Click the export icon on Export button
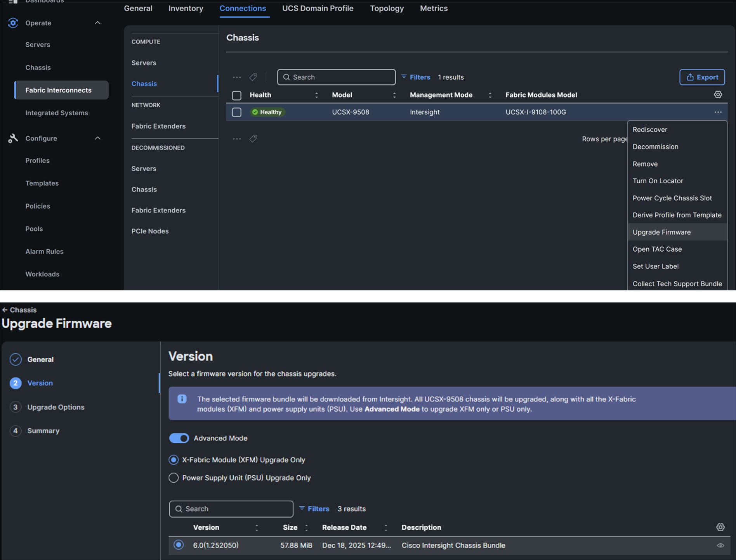Image resolution: width=736 pixels, height=560 pixels. click(x=690, y=77)
